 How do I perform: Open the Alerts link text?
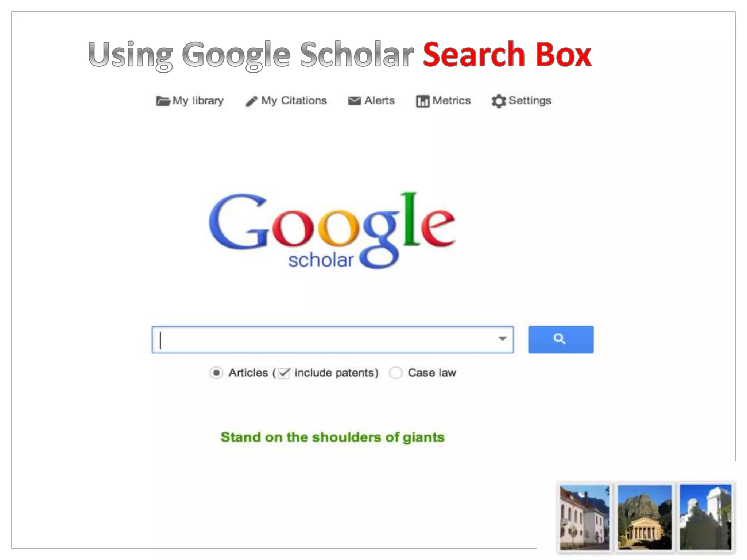(379, 101)
